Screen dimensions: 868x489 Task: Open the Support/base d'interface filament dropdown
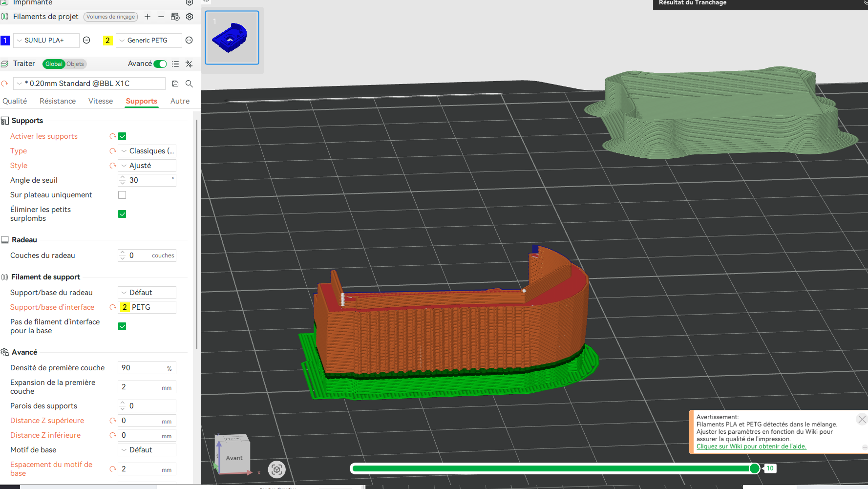coord(147,307)
